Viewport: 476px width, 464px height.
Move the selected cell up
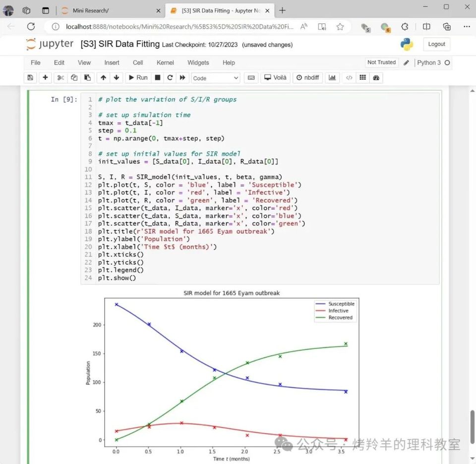coord(103,78)
